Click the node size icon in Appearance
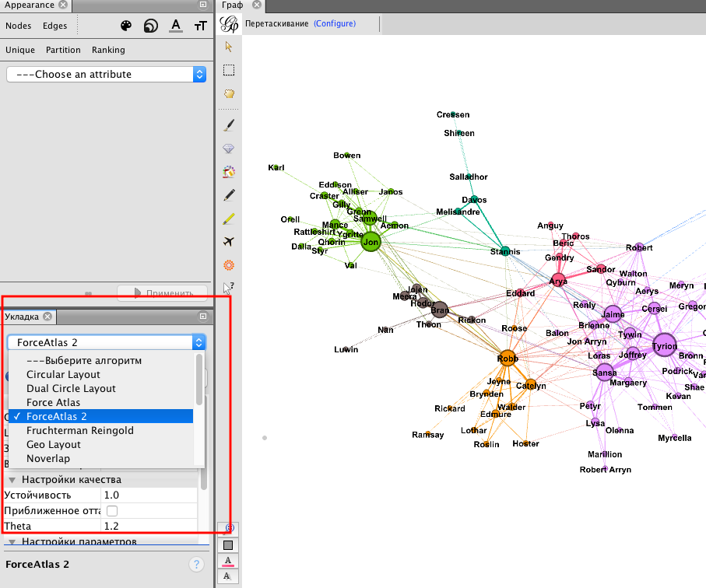706x588 pixels. click(x=151, y=26)
